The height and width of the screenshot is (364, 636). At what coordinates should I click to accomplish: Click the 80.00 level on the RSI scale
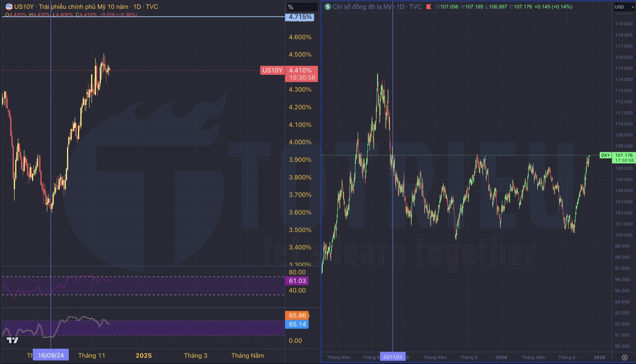[297, 272]
